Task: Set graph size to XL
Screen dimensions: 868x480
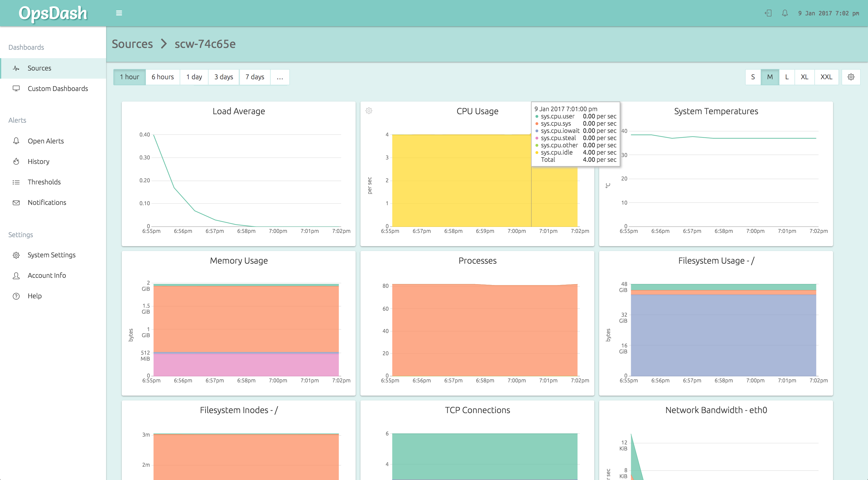Action: point(805,77)
